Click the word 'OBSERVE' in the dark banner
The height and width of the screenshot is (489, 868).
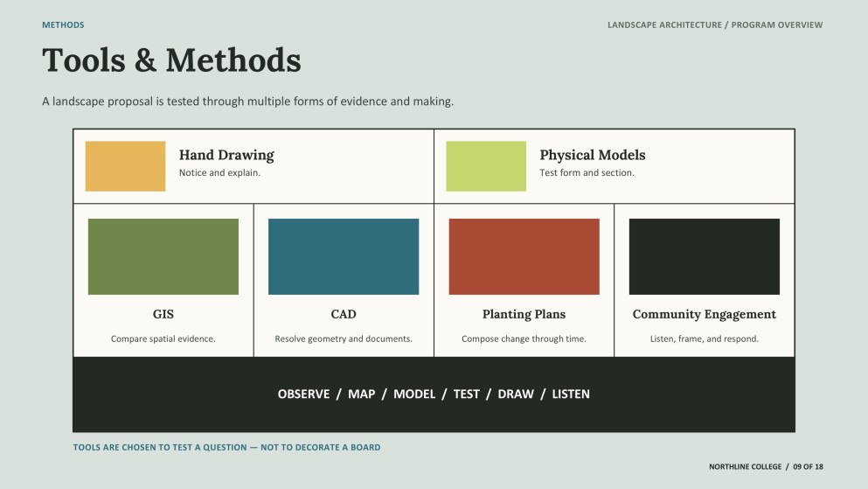tap(303, 394)
